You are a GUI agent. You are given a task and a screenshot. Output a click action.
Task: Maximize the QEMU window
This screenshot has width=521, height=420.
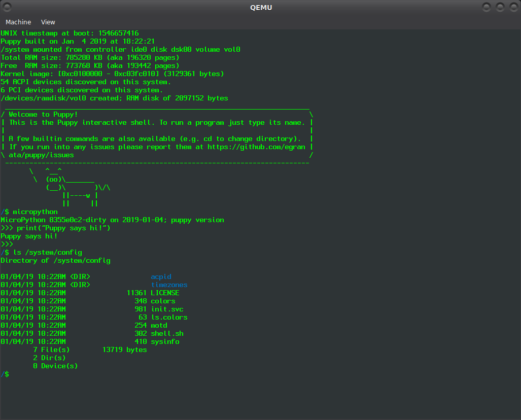[x=500, y=7]
